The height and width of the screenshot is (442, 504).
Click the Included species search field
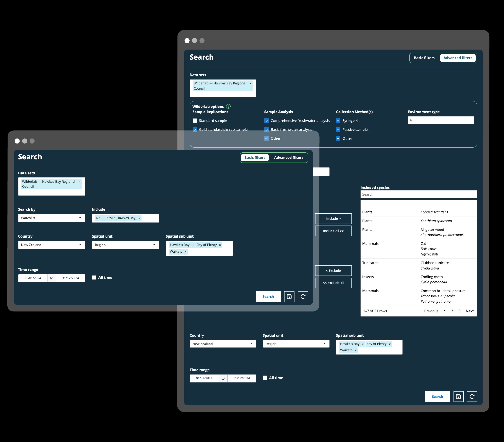[419, 194]
